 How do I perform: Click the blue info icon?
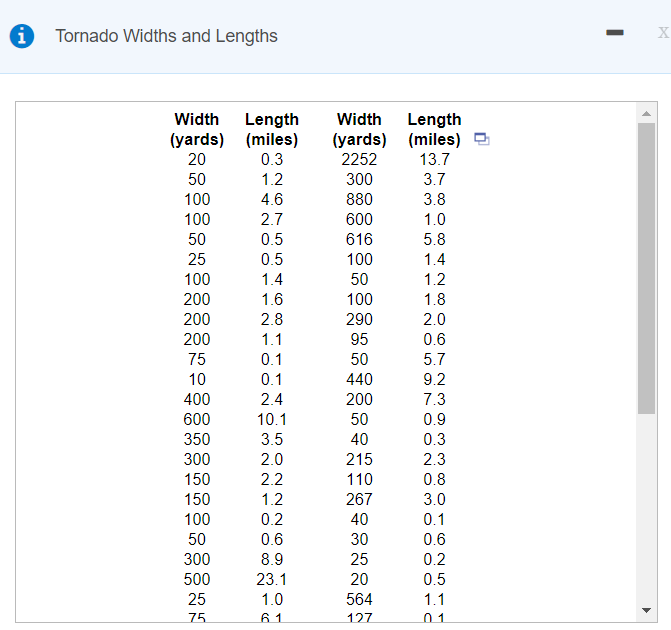click(x=22, y=36)
